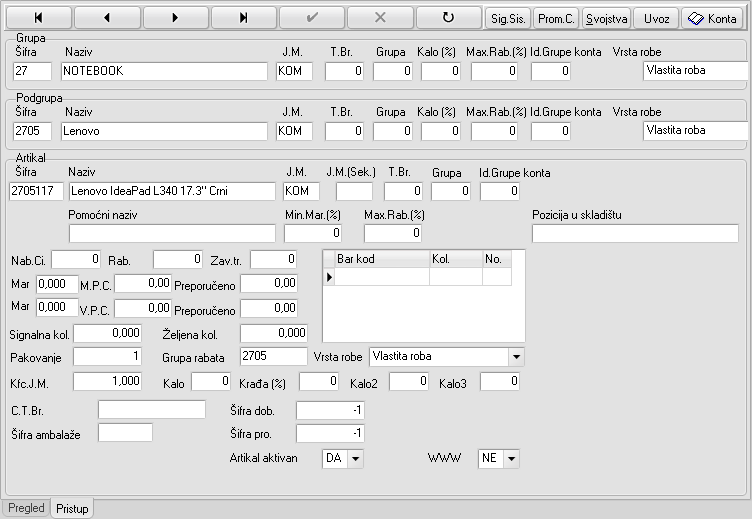Click the Željena kol. field
The height and width of the screenshot is (519, 752).
point(273,333)
